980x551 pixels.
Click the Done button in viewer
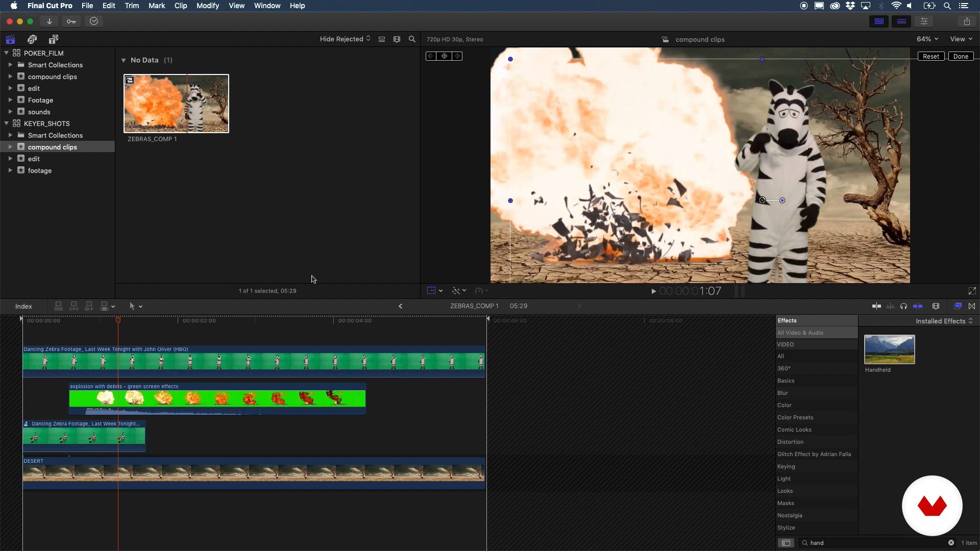tap(961, 57)
